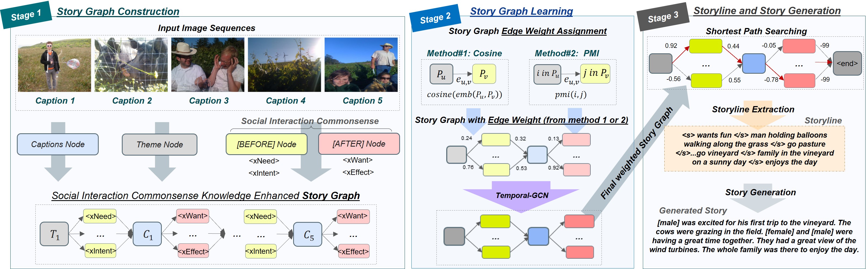The height and width of the screenshot is (269, 868).
Task: Select the xEffect node right of C5
Action: pyautogui.click(x=353, y=252)
